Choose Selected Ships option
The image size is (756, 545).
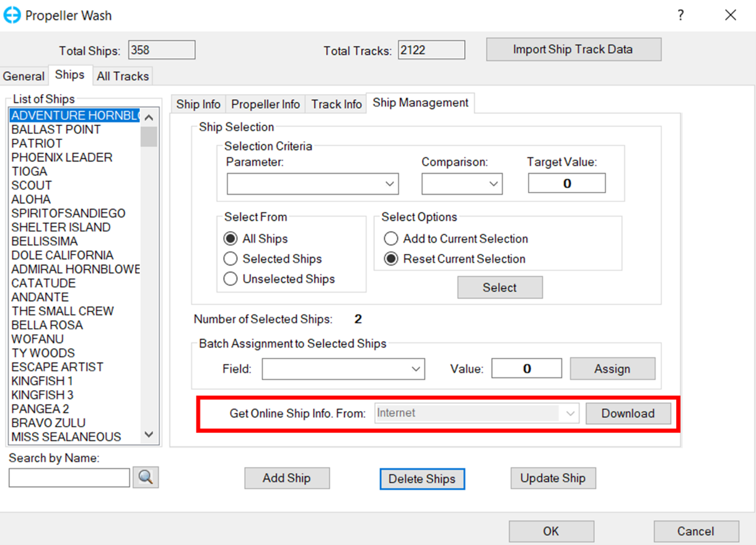(230, 258)
